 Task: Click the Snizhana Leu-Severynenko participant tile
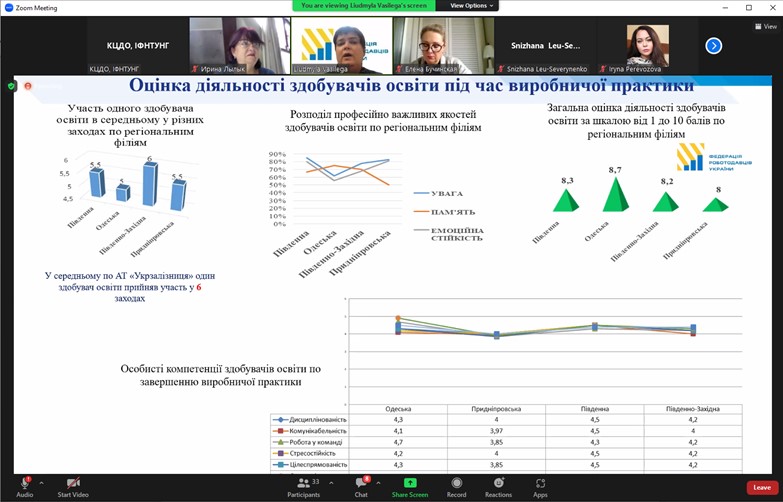[544, 45]
